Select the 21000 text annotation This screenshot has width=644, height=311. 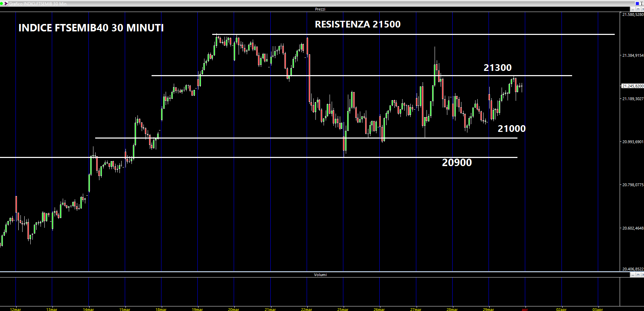coord(511,129)
